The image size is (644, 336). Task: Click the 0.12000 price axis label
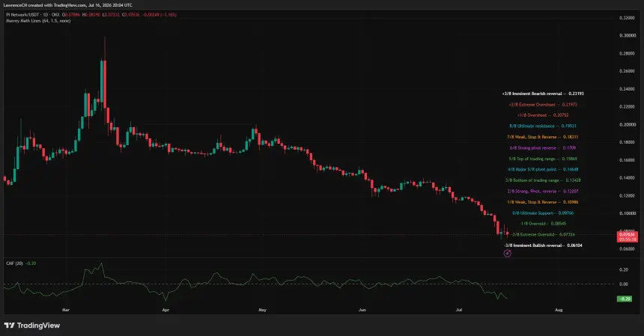point(627,196)
